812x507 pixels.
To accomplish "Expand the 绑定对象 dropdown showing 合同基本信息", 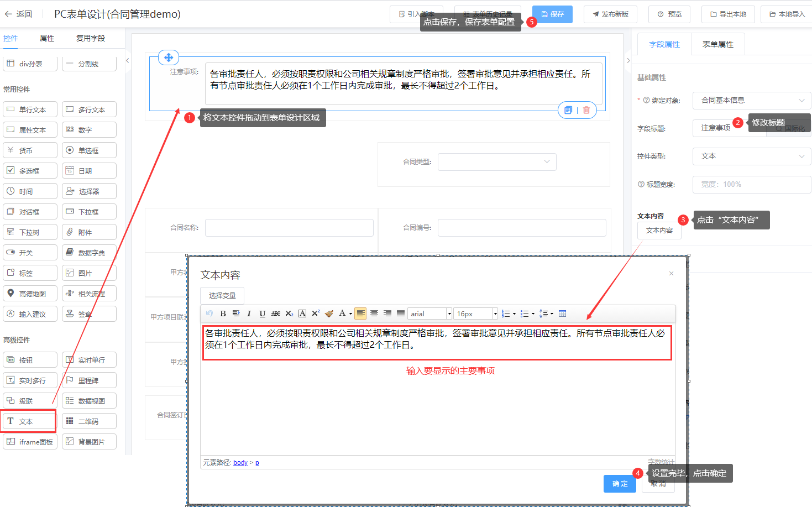I will pyautogui.click(x=751, y=100).
